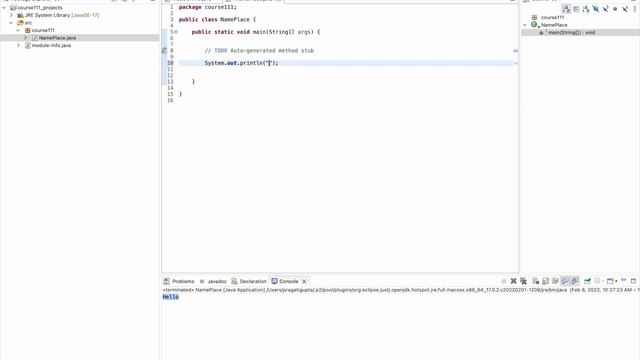Toggle Hide Fields in Outline

596,9
